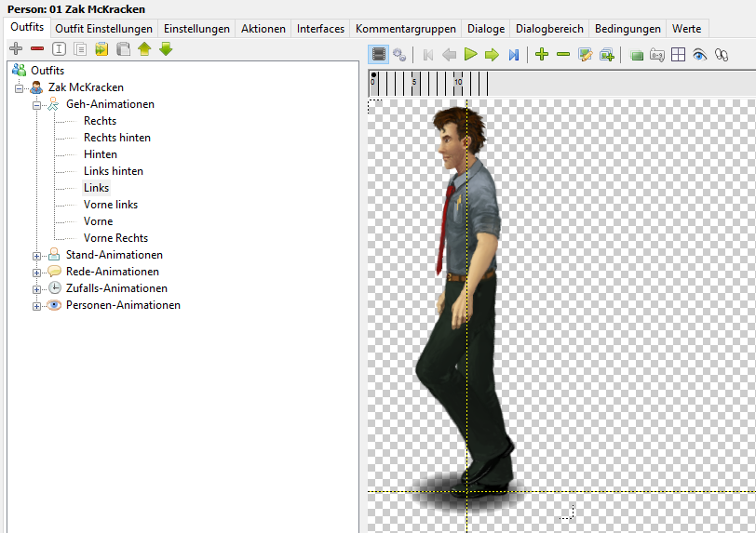
Task: Click the footsteps icon in the animation toolbar
Action: [722, 55]
